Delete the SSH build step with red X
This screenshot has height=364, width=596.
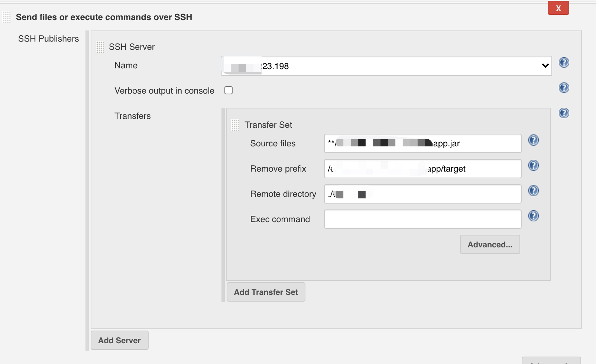coord(558,8)
